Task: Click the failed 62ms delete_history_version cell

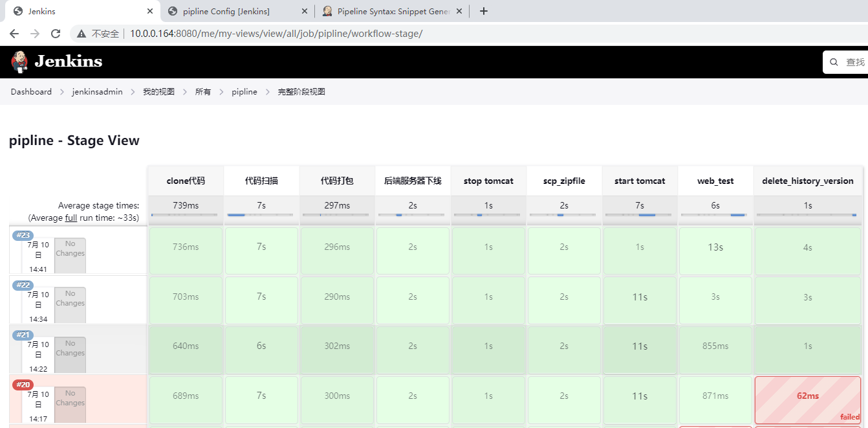Action: pyautogui.click(x=808, y=400)
